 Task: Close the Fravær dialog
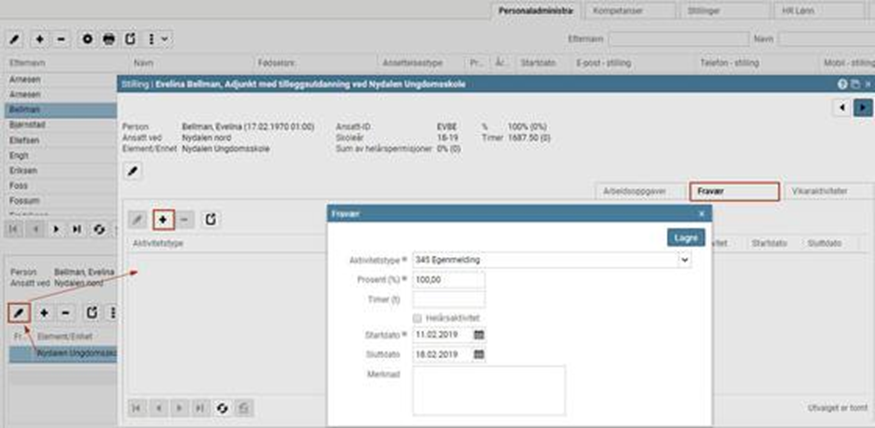point(701,214)
